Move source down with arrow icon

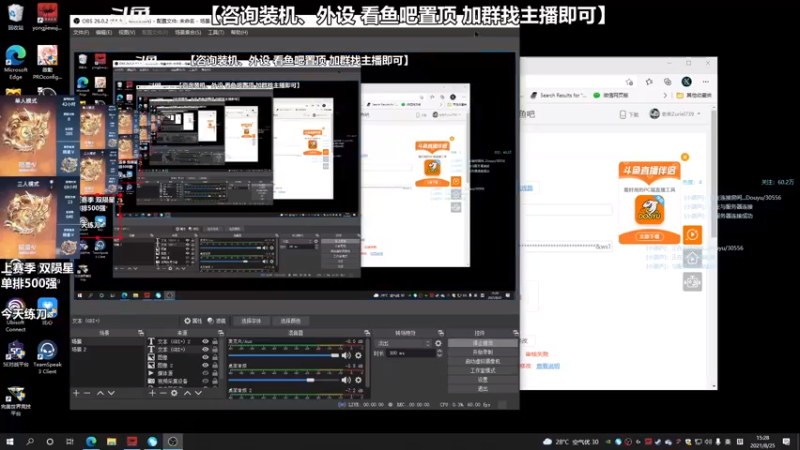198,393
